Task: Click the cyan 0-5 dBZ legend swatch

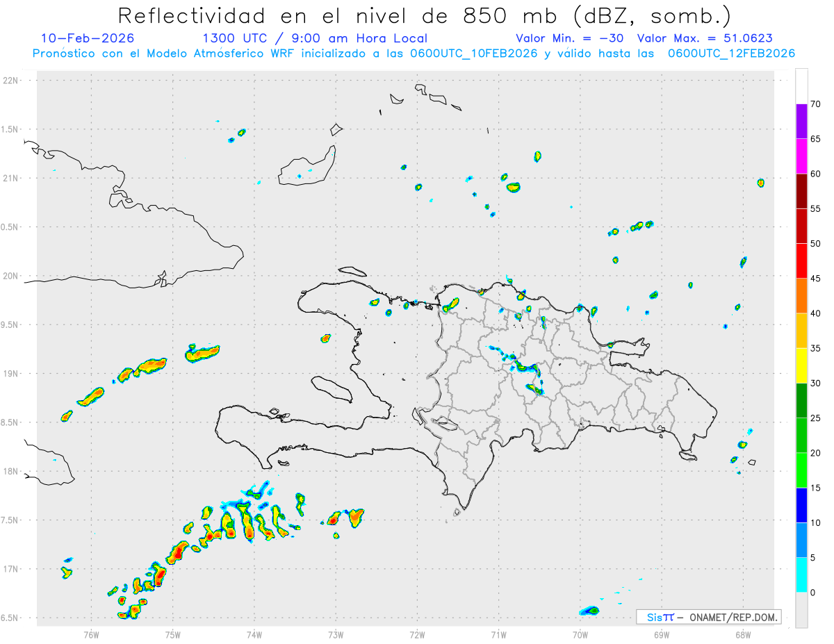Action: [801, 575]
